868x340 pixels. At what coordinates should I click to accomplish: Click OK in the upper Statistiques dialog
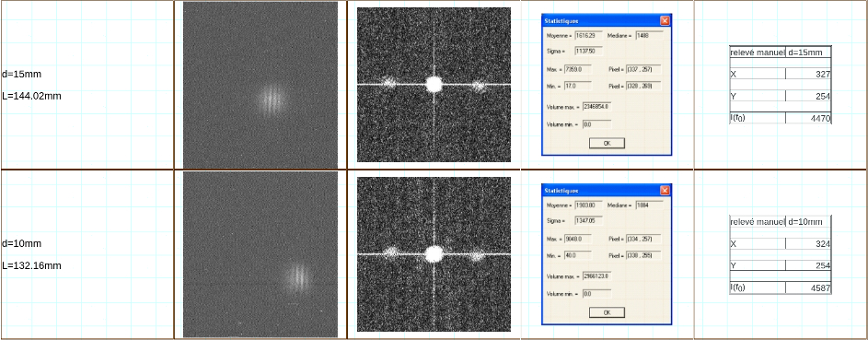click(607, 144)
